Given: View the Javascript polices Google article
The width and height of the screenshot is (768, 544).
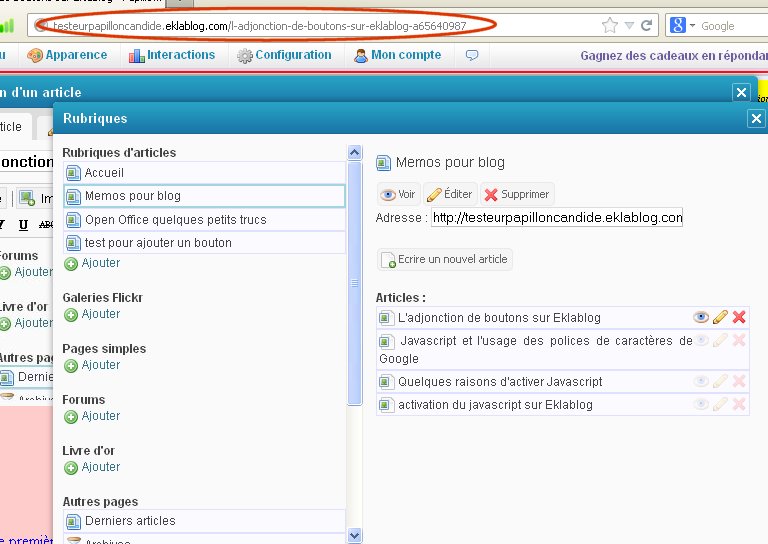Looking at the screenshot, I should tap(701, 340).
